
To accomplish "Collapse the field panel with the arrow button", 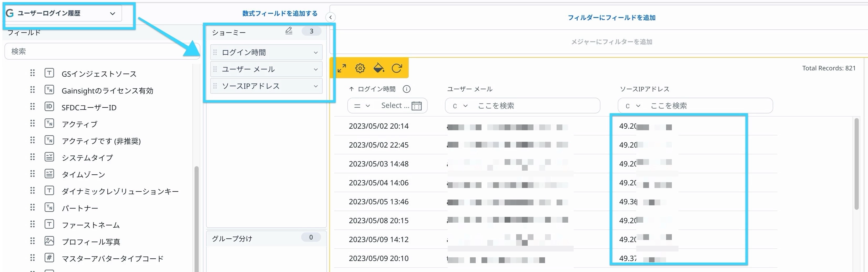I will tap(331, 17).
